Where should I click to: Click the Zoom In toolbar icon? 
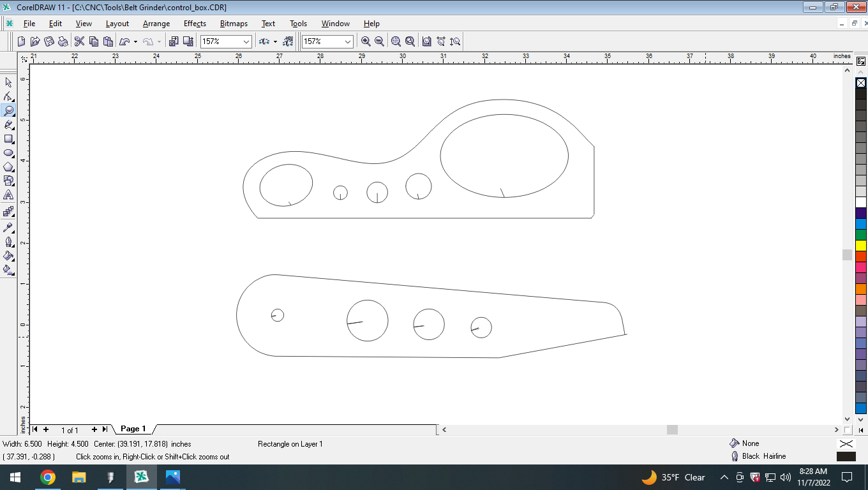tap(365, 41)
